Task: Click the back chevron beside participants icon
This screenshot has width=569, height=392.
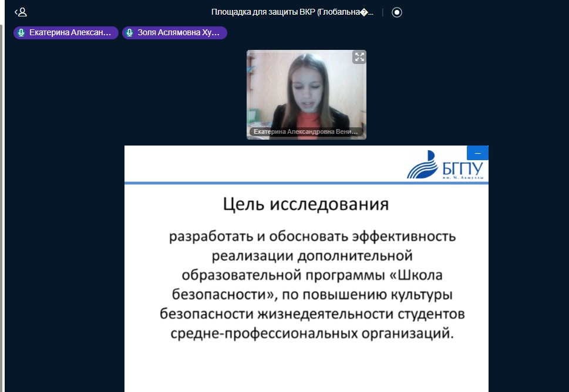Action: pos(16,12)
